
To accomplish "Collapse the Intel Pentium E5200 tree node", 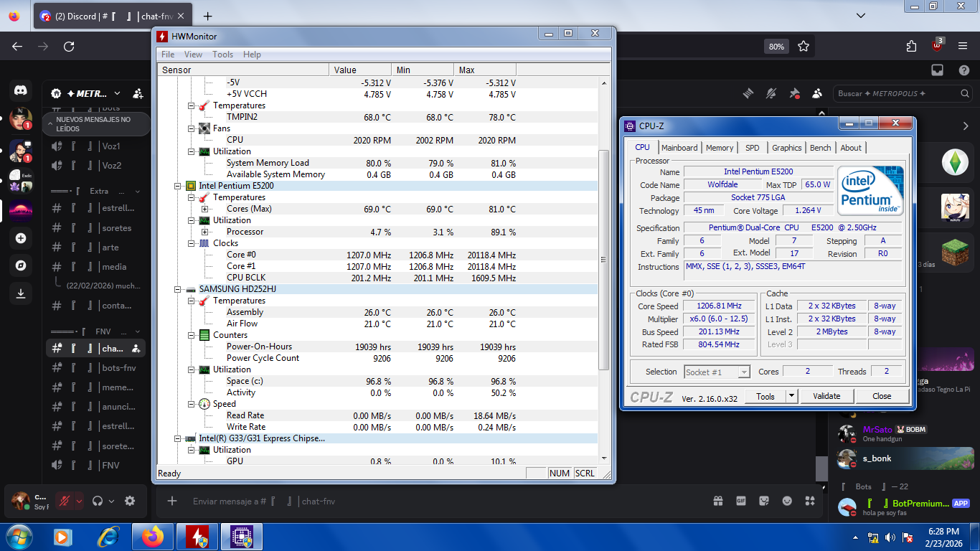I will coord(179,186).
